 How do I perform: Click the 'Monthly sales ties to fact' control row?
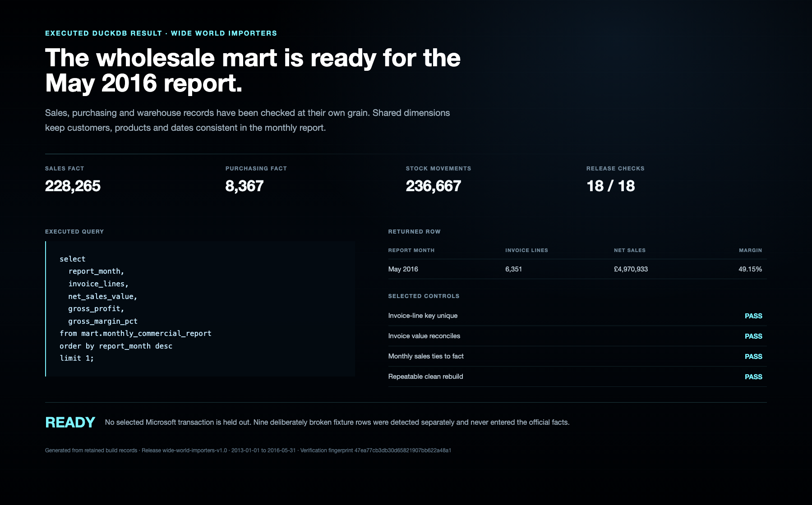coord(577,356)
